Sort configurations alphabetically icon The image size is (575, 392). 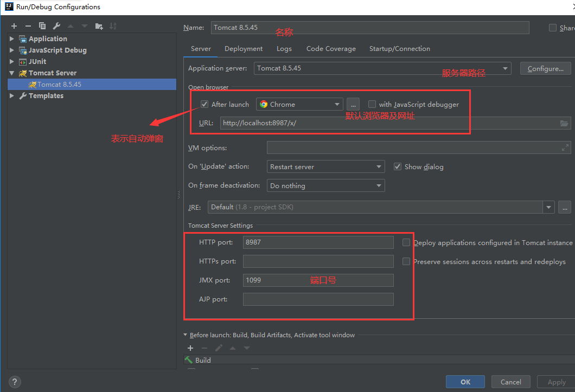(x=113, y=26)
